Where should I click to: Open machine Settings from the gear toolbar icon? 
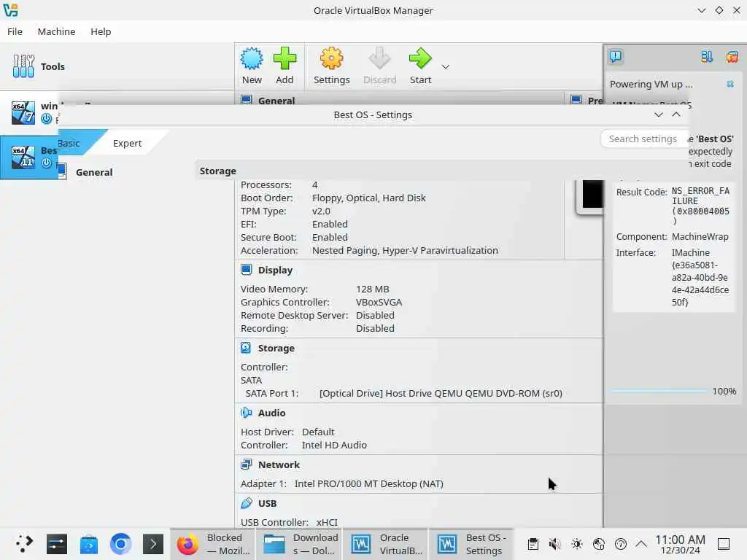pyautogui.click(x=331, y=66)
